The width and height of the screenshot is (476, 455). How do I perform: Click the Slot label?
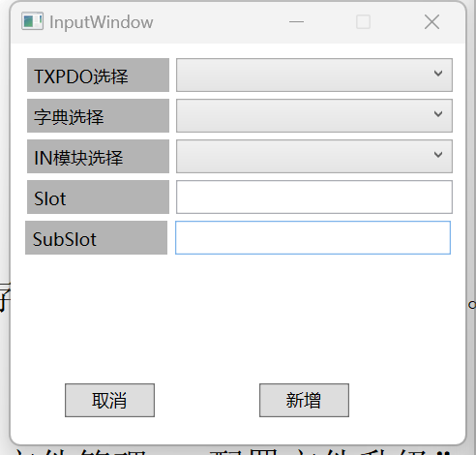[x=98, y=197]
